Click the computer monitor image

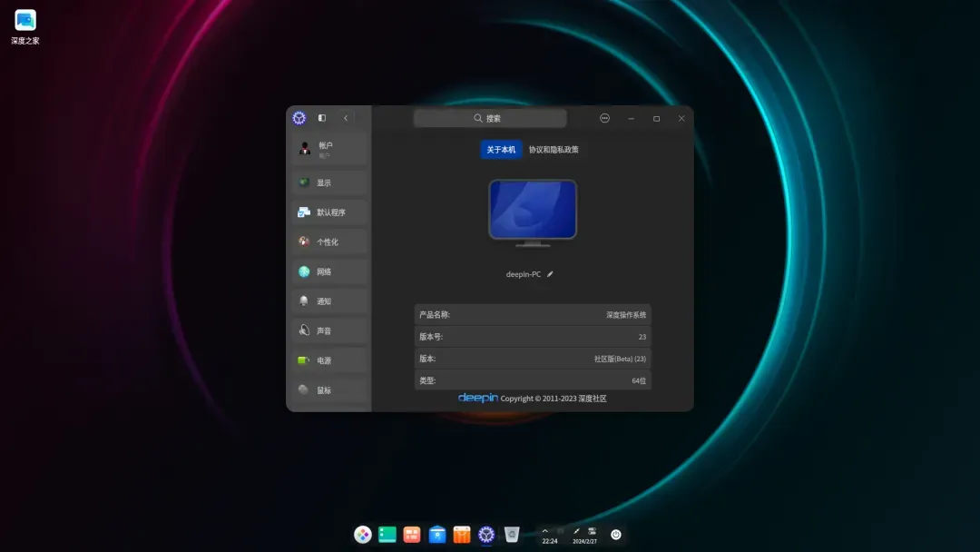[x=533, y=213]
